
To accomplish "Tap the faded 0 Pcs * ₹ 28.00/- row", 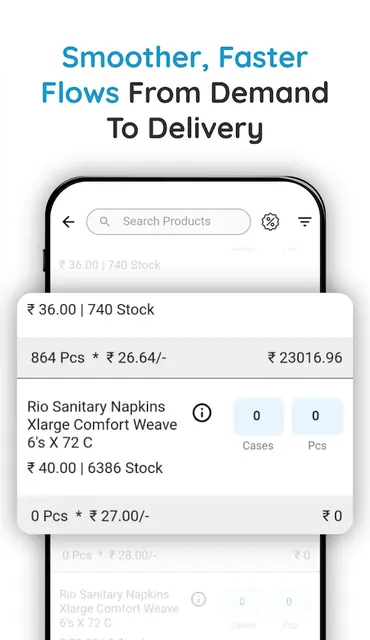I will pos(186,555).
